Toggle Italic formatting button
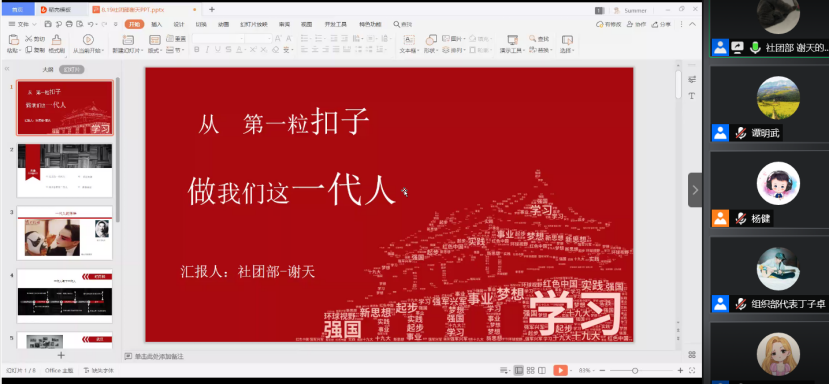The height and width of the screenshot is (384, 829). click(x=207, y=50)
